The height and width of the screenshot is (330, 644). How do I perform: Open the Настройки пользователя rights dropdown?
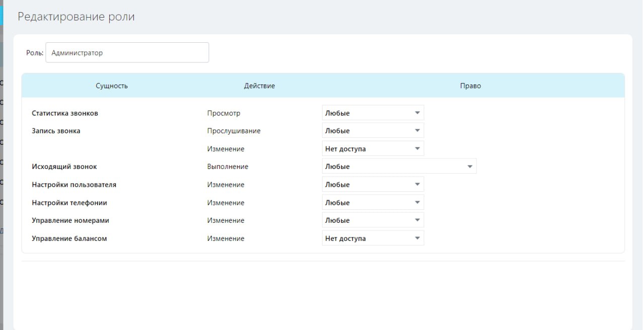(373, 185)
